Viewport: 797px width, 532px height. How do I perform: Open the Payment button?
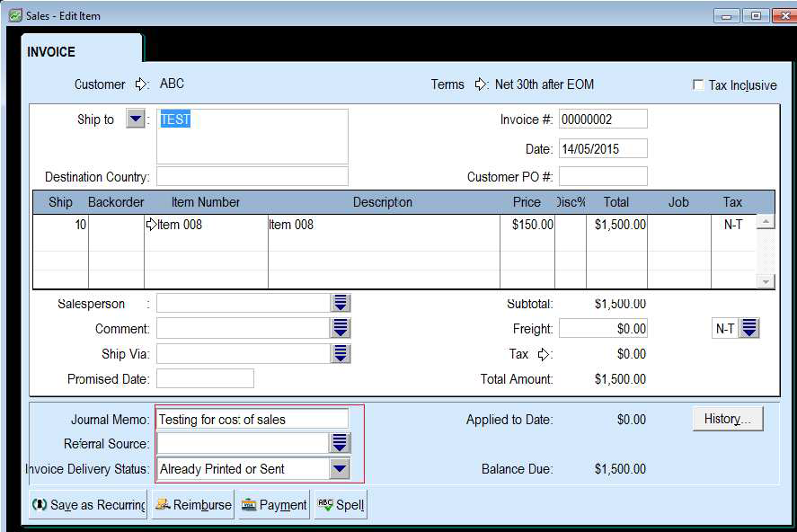274,505
